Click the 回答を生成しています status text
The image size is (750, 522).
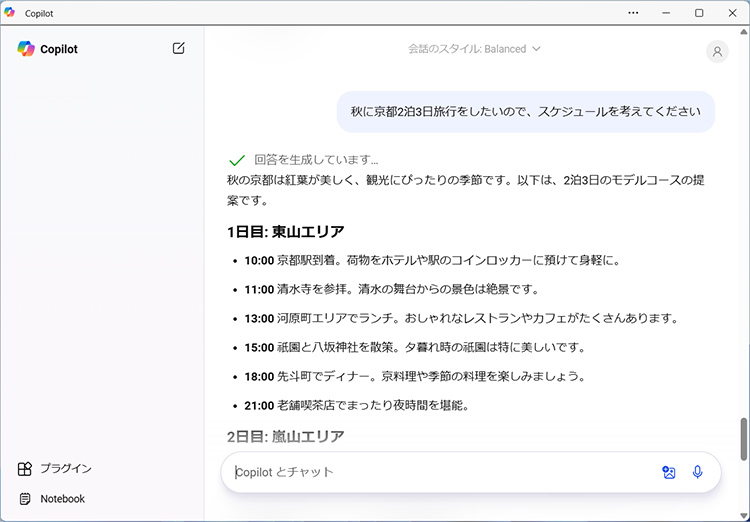click(316, 160)
